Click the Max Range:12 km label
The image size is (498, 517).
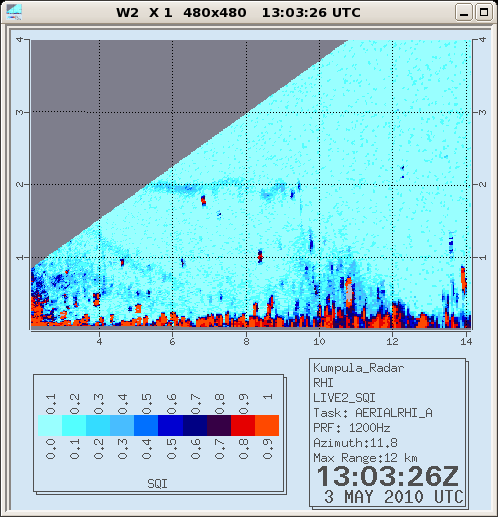(x=365, y=458)
